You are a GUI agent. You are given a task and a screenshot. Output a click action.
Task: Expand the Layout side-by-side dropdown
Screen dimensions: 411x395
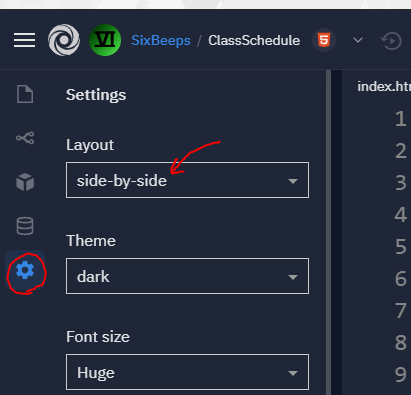pos(187,180)
